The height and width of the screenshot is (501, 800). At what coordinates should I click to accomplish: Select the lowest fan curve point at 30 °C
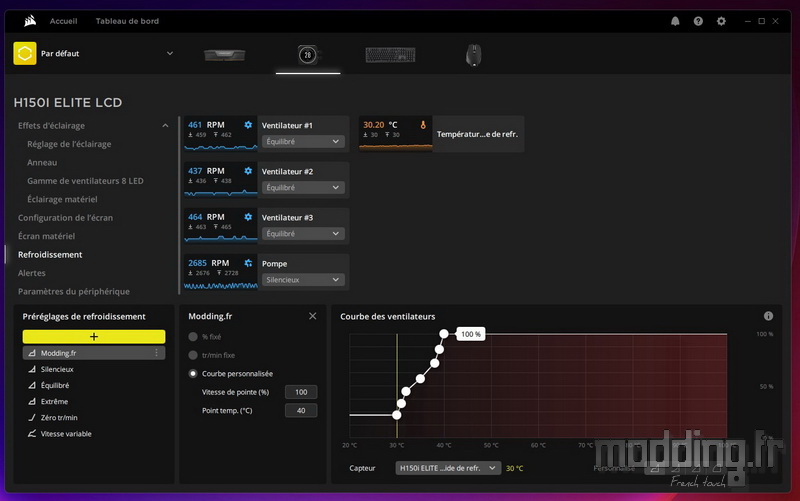tap(396, 415)
